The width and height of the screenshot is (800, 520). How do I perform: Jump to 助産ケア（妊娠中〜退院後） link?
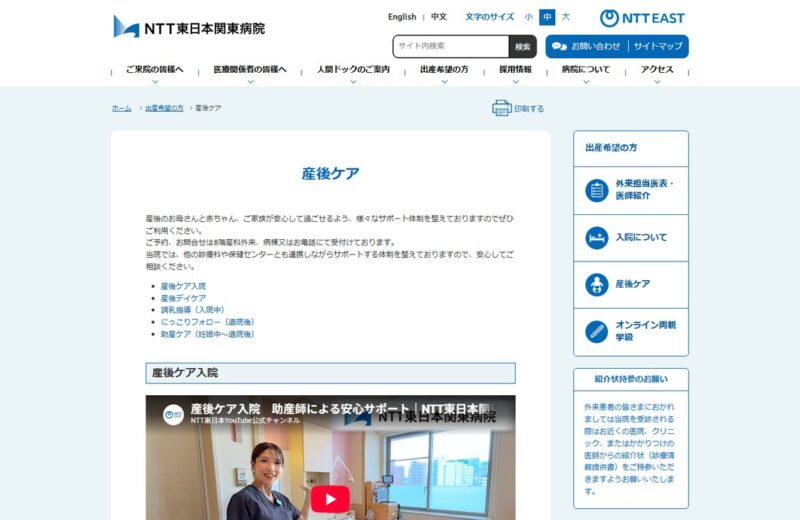point(208,334)
